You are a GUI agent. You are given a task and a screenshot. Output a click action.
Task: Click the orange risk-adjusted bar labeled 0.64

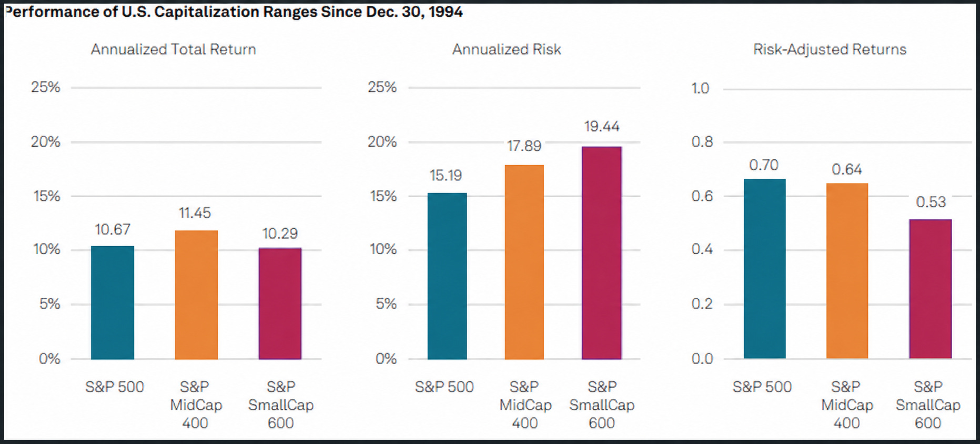tap(847, 271)
